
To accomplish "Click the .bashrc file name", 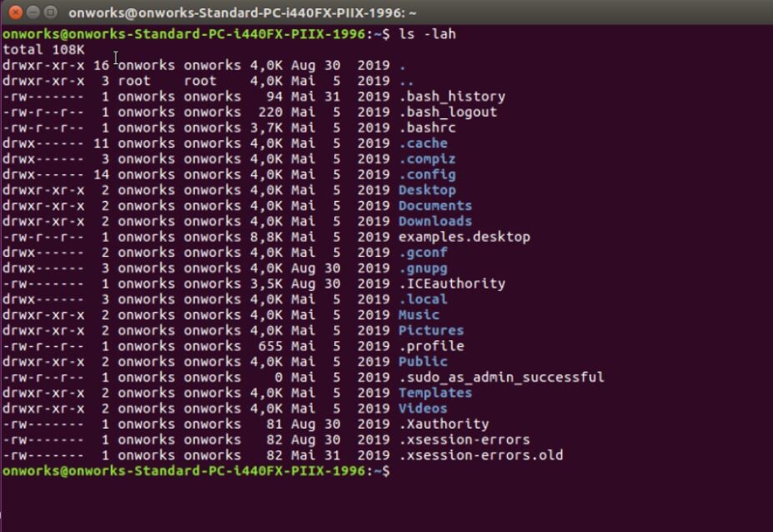I will pos(428,128).
